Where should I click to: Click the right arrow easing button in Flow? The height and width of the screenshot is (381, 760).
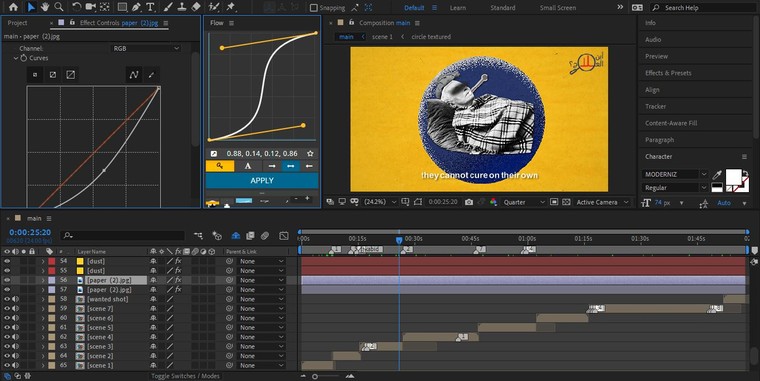272,166
